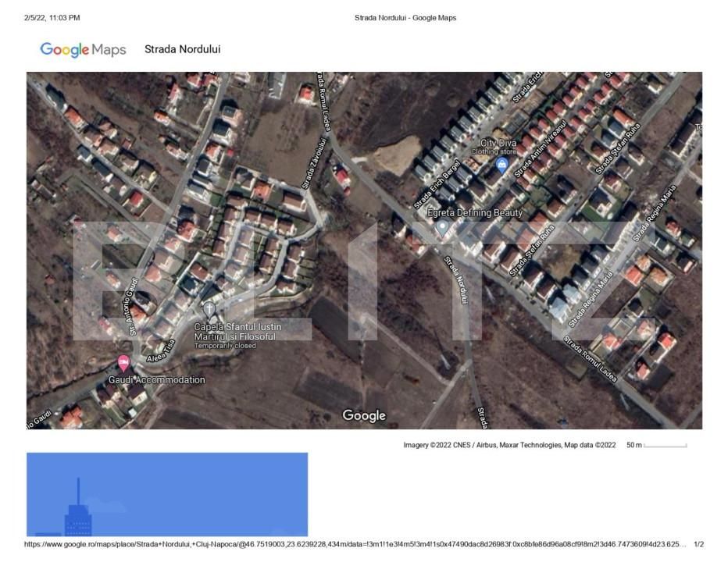This screenshot has height=562, width=728.
Task: Click the Capela Sfantul Iustin church pin
Action: click(209, 309)
